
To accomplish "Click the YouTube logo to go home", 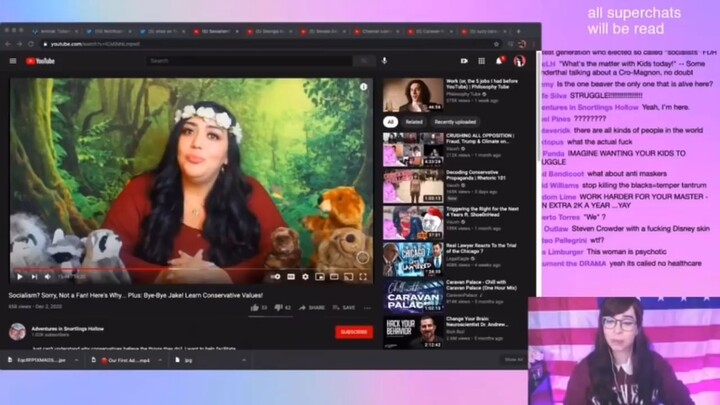I will pyautogui.click(x=40, y=61).
